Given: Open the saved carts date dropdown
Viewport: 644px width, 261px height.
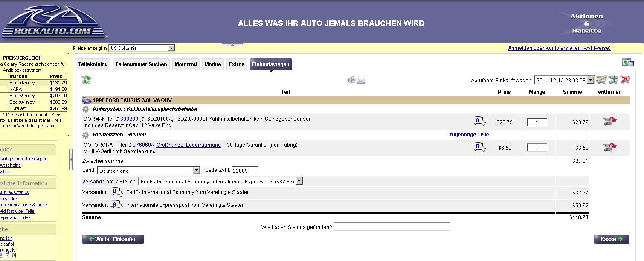Looking at the screenshot, I should click(564, 80).
